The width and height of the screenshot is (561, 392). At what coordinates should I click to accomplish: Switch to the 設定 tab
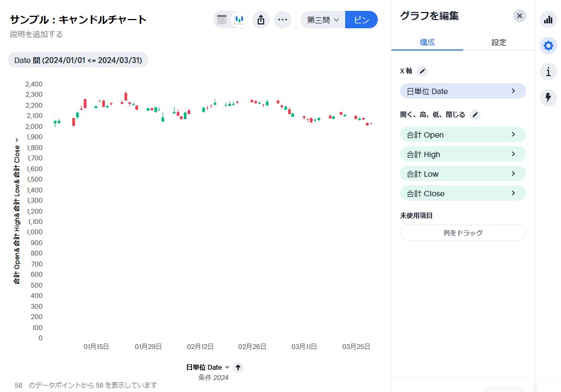point(498,42)
